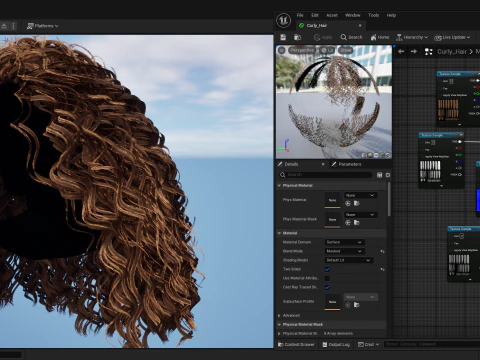Click the Apply toolbar button
This screenshot has height=360, width=480.
tap(323, 37)
